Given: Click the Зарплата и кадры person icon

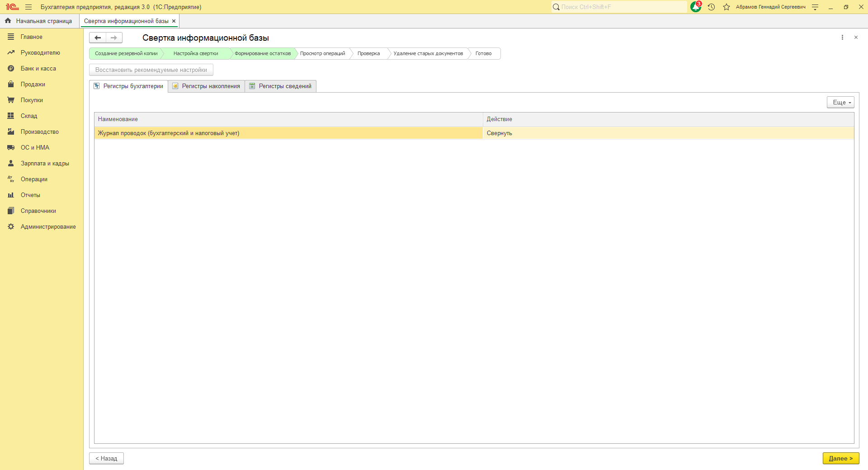Looking at the screenshot, I should click(11, 163).
